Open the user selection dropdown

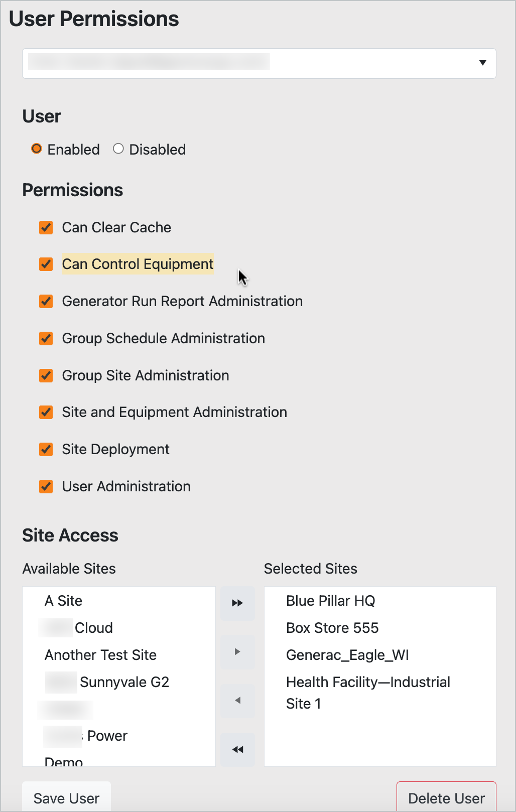tap(259, 63)
